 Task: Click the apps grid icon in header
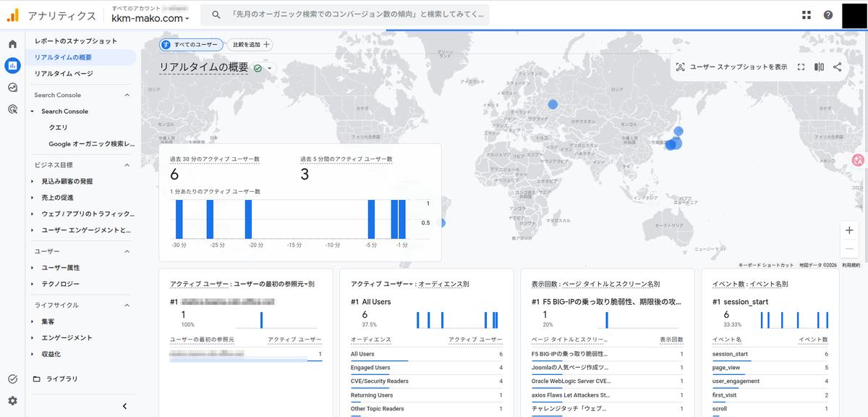[807, 15]
